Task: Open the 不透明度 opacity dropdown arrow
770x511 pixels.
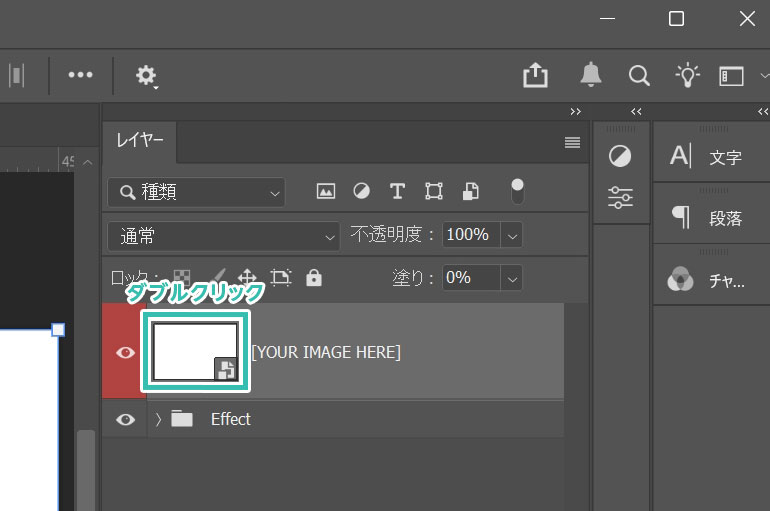Action: tap(512, 236)
